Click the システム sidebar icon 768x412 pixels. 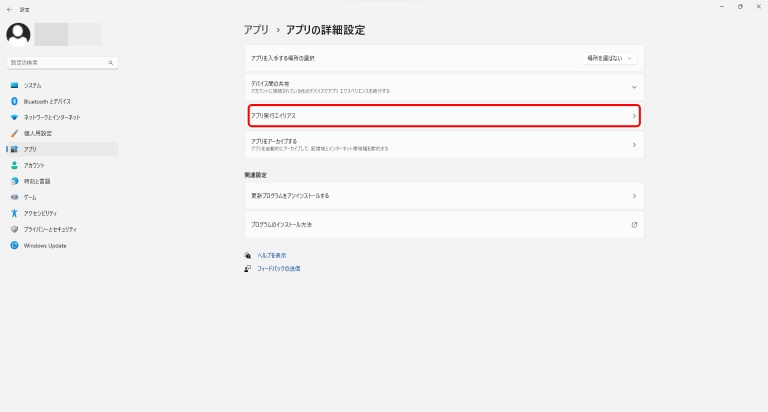[14, 85]
